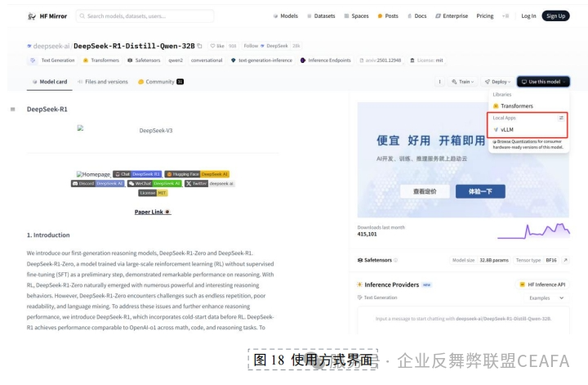Select the License: mit tag
This screenshot has height=385, width=588.
point(427,60)
